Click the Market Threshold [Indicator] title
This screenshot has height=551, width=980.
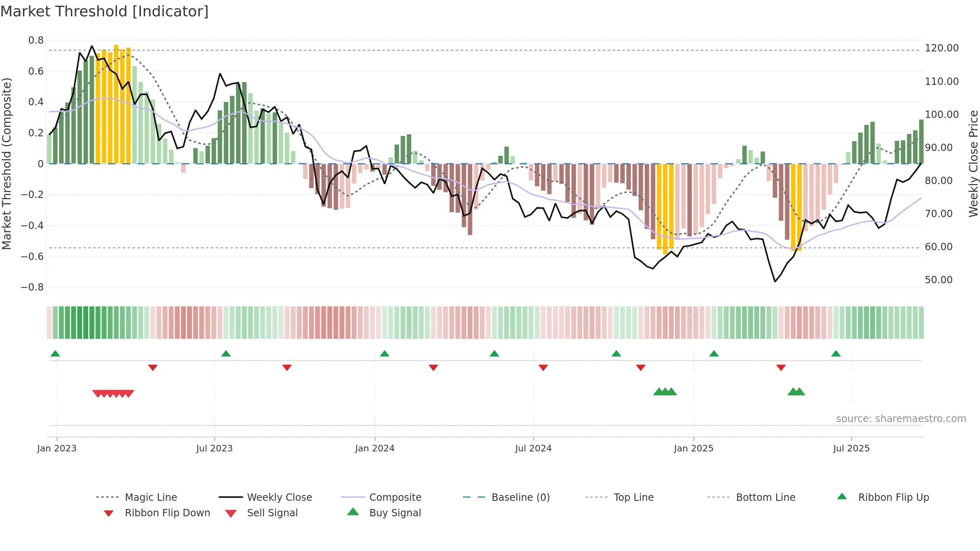point(105,11)
